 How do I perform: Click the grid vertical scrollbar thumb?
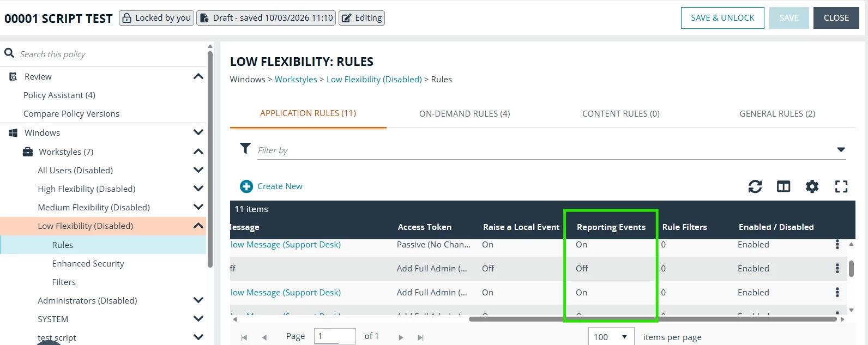(851, 269)
